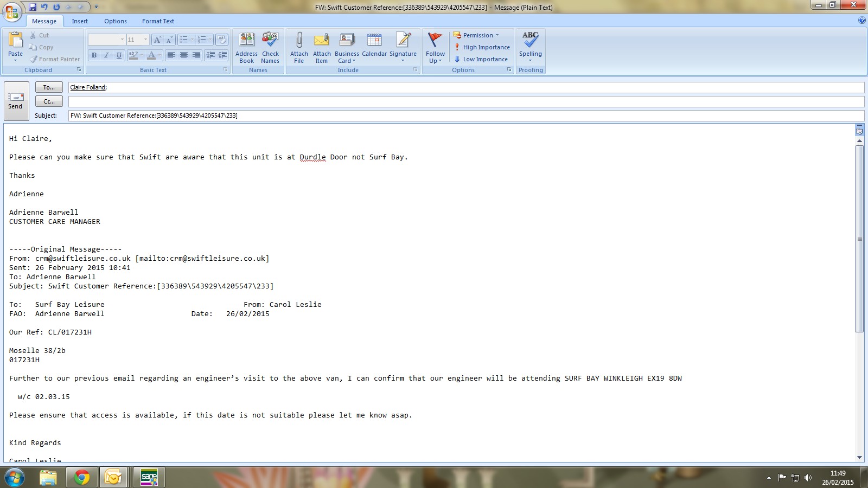The width and height of the screenshot is (868, 488).
Task: Open the Windows Start menu
Action: [15, 478]
